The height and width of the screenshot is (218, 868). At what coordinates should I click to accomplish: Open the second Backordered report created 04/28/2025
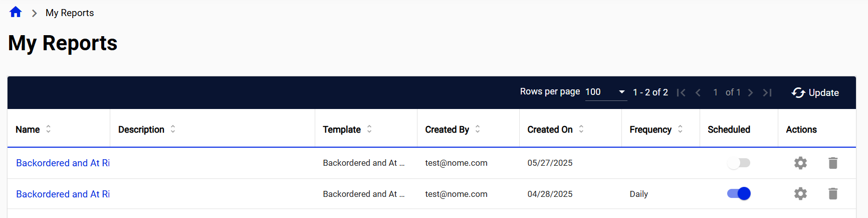pos(63,194)
